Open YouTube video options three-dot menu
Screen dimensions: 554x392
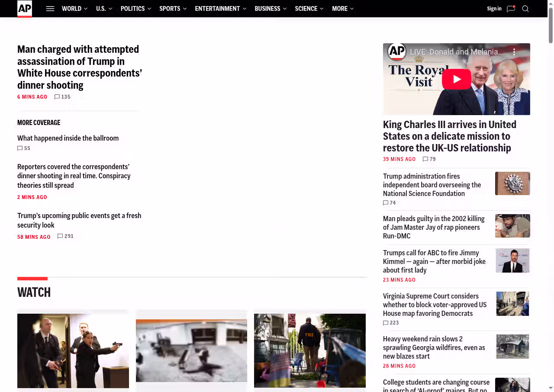514,52
